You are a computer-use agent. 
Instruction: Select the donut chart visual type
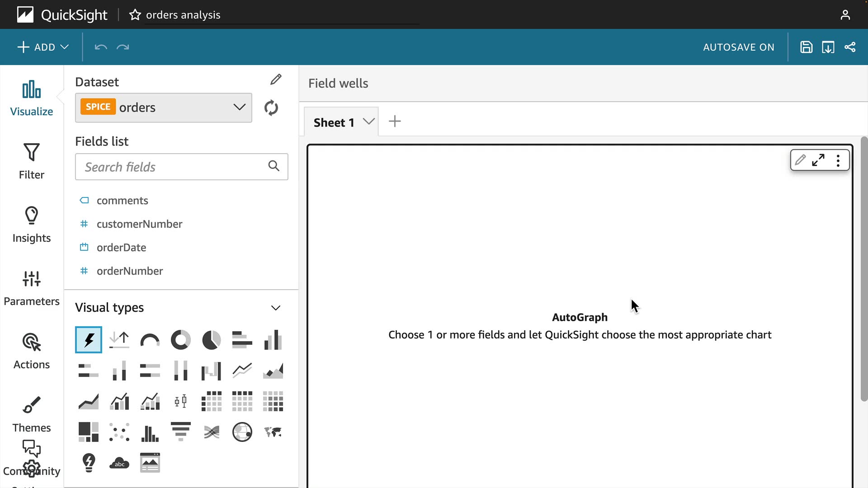coord(180,340)
